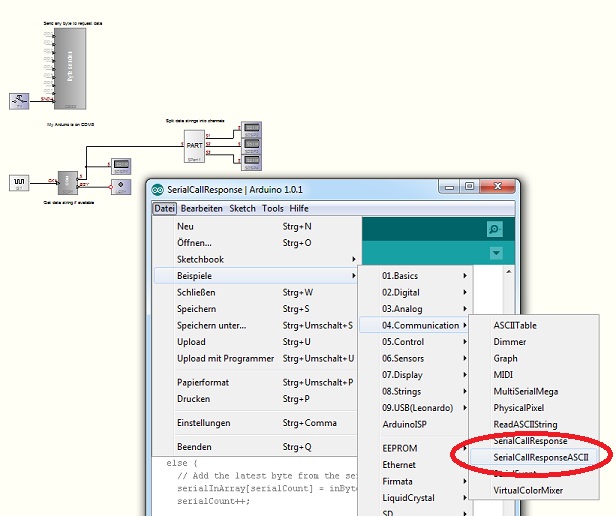616x516 pixels.
Task: Open the SerialCallResponse example
Action: pyautogui.click(x=534, y=441)
